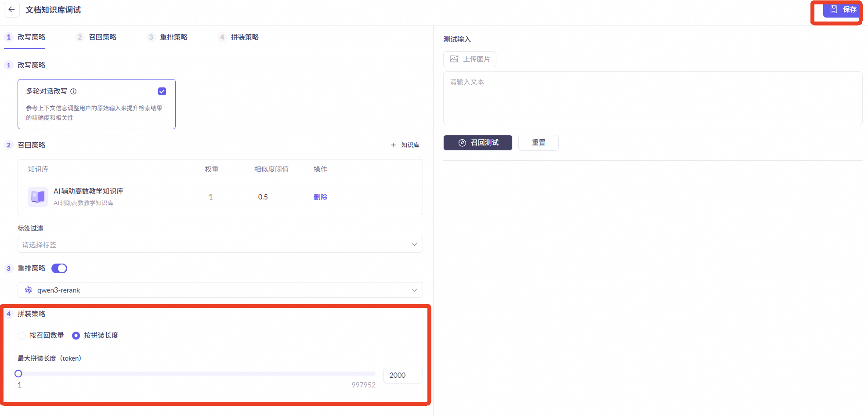This screenshot has height=416, width=868.
Task: Click the 上传图片 button
Action: point(470,59)
